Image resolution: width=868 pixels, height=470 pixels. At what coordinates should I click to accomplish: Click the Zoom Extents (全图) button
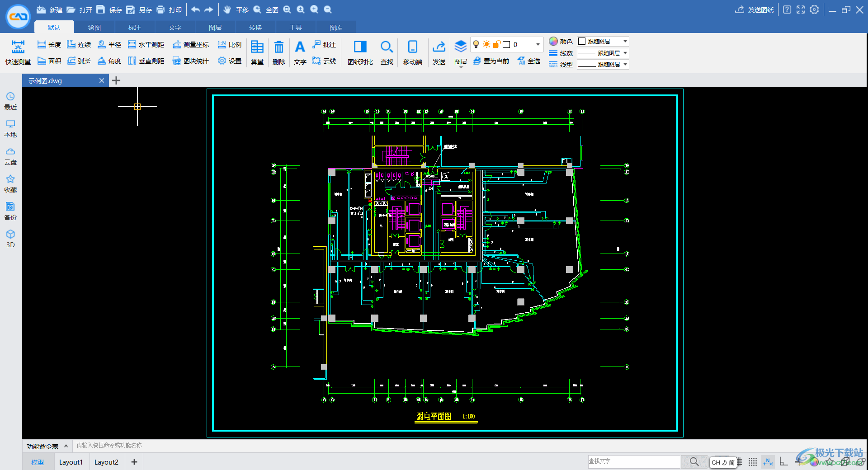click(266, 9)
